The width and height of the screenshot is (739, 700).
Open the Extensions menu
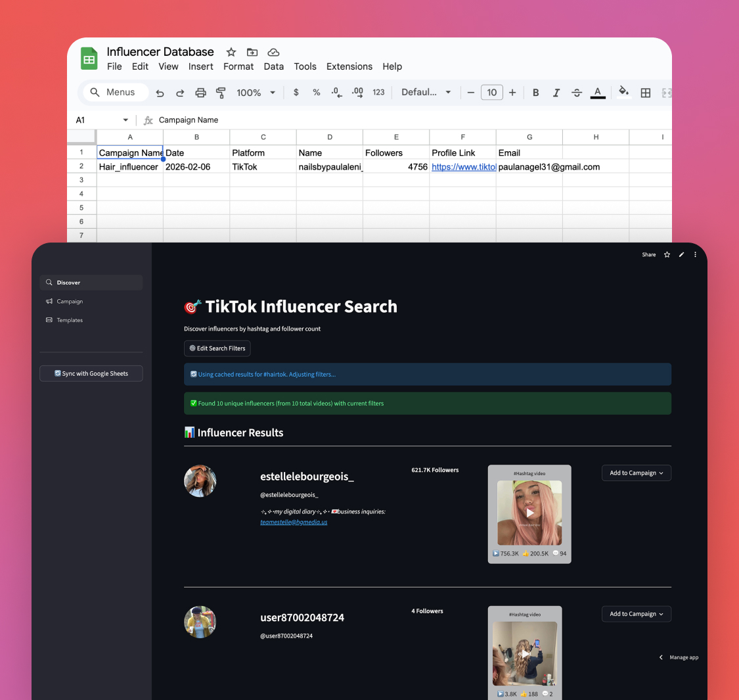pyautogui.click(x=349, y=66)
